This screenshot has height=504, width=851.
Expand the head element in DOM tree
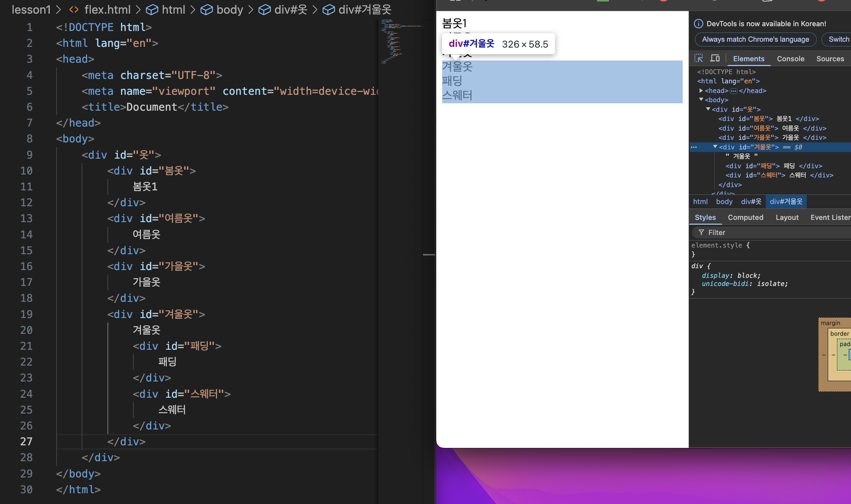[701, 90]
